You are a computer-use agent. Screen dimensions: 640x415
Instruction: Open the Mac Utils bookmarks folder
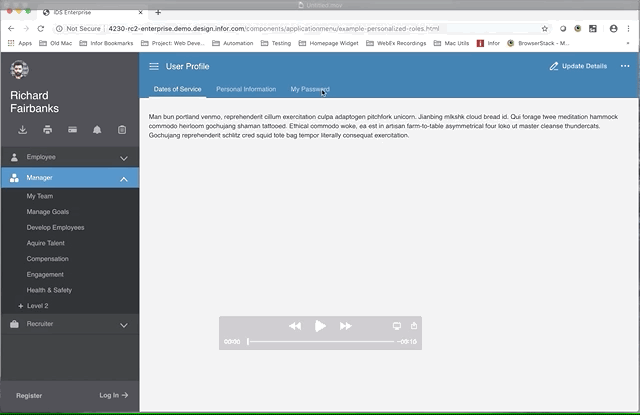click(451, 43)
